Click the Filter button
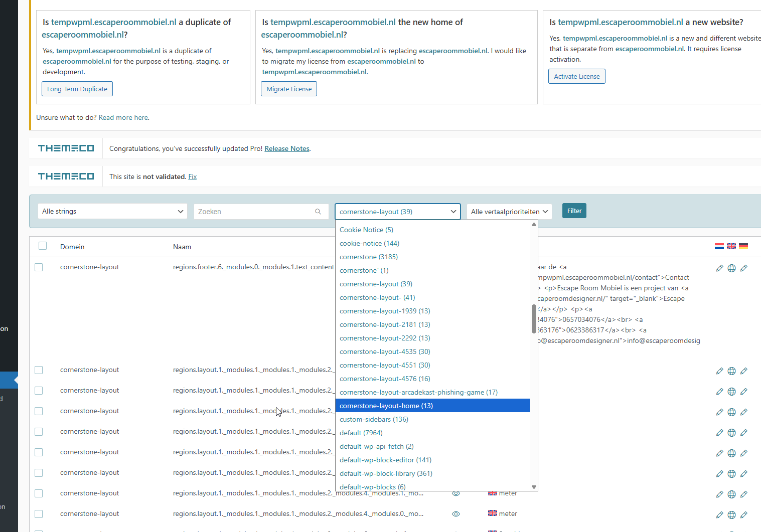Image resolution: width=761 pixels, height=532 pixels. [574, 211]
